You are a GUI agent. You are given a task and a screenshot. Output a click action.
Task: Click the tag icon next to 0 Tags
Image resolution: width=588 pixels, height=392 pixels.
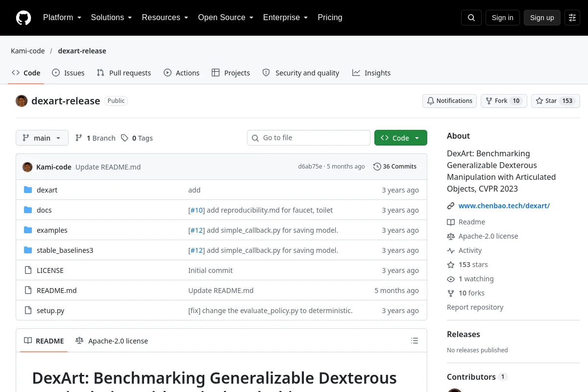pos(124,138)
